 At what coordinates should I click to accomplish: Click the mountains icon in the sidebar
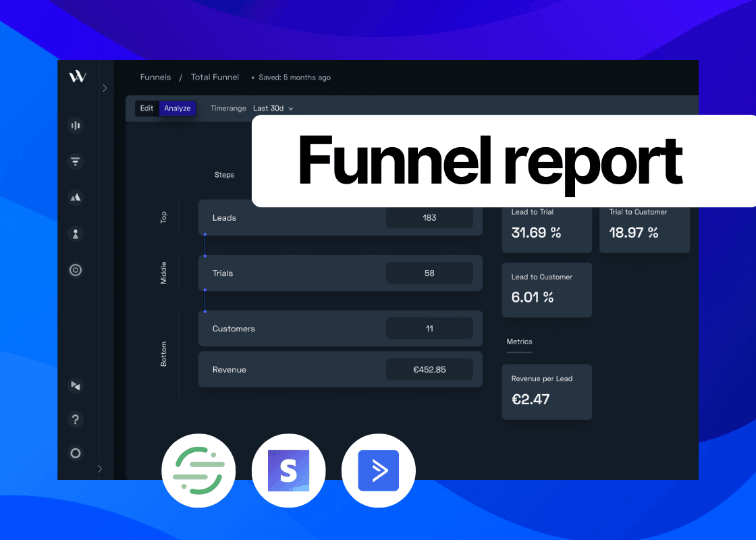[x=75, y=198]
